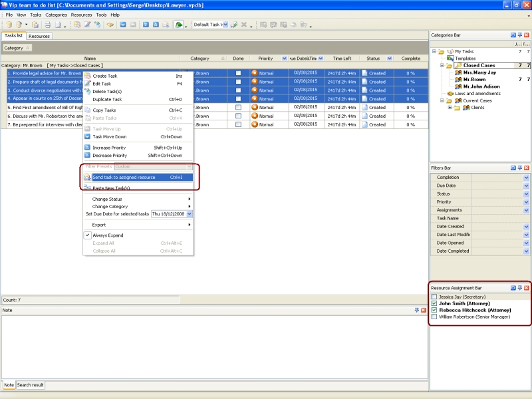Image resolution: width=532 pixels, height=399 pixels.
Task: Tick the Done box for the Find First amendment task
Action: point(238,107)
